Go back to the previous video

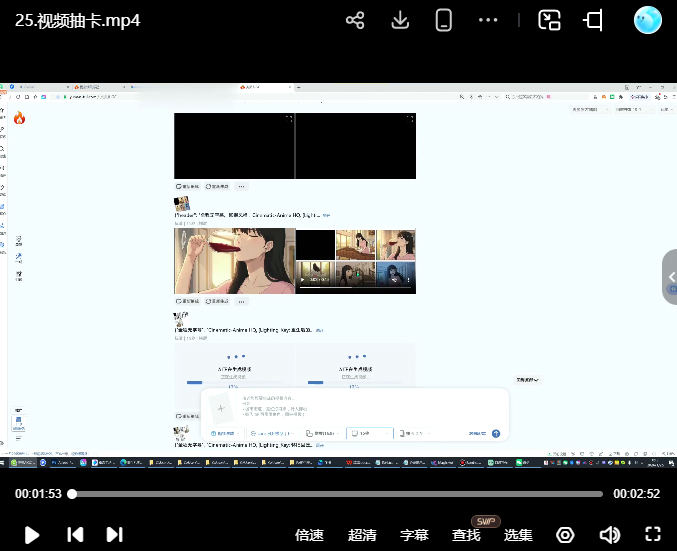coord(75,535)
